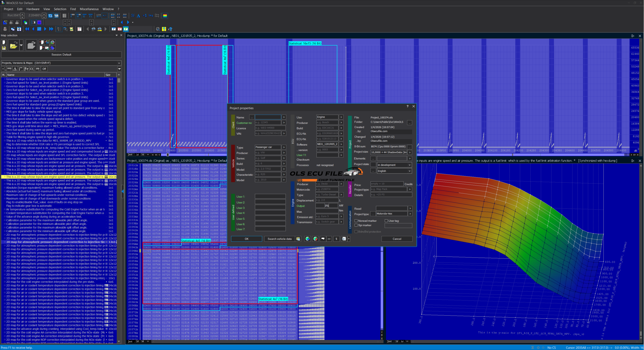Click the Name input field in dialog
This screenshot has height=350, width=644.
point(268,117)
